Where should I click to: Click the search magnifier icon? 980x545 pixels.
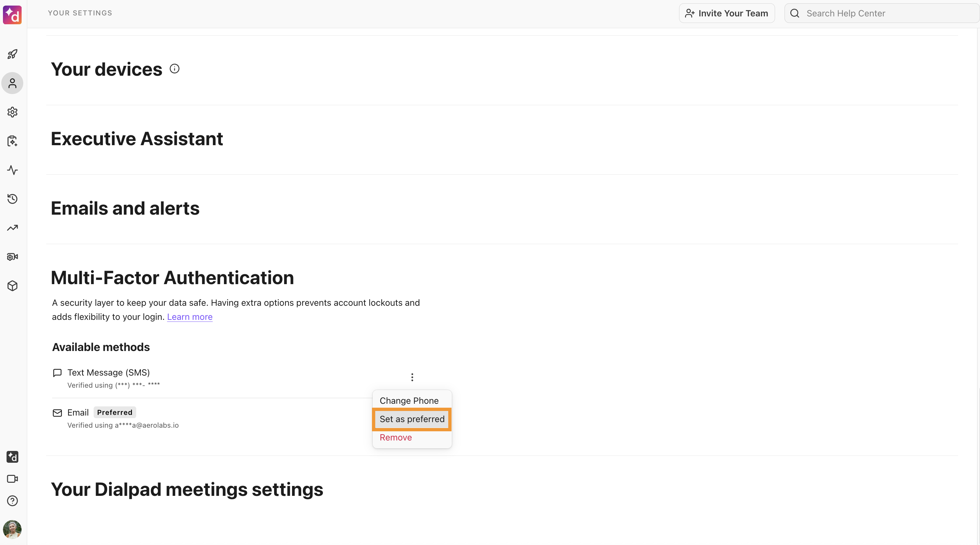coord(795,13)
